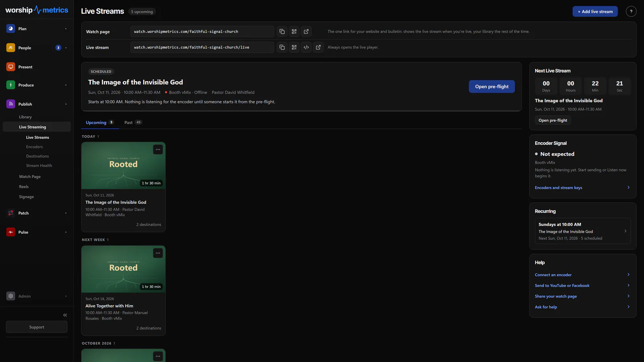Open the Present module icon
Screen dimensions: 644x362
[11, 67]
